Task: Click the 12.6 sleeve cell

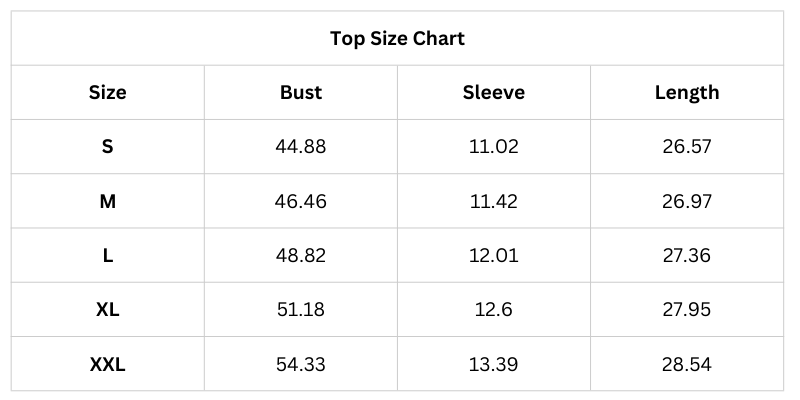Action: click(494, 309)
